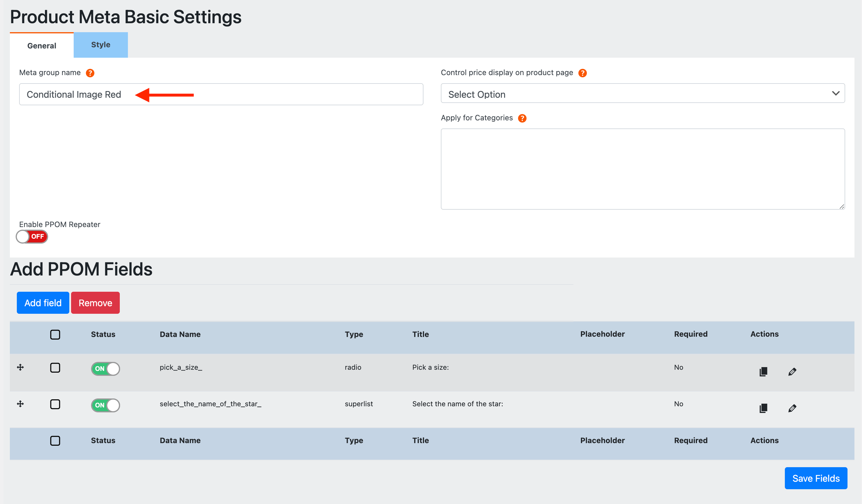Click help icon next to Apply for Categories
The height and width of the screenshot is (504, 862).
click(522, 118)
